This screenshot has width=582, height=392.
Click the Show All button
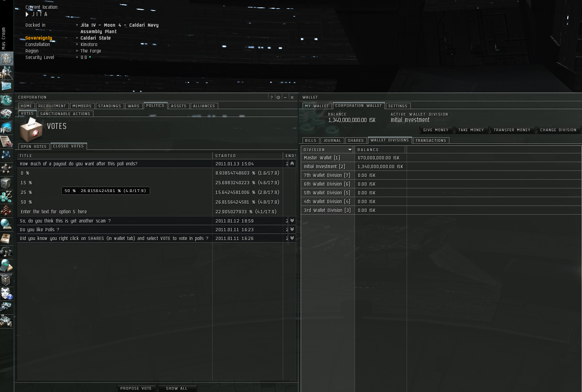tap(177, 388)
